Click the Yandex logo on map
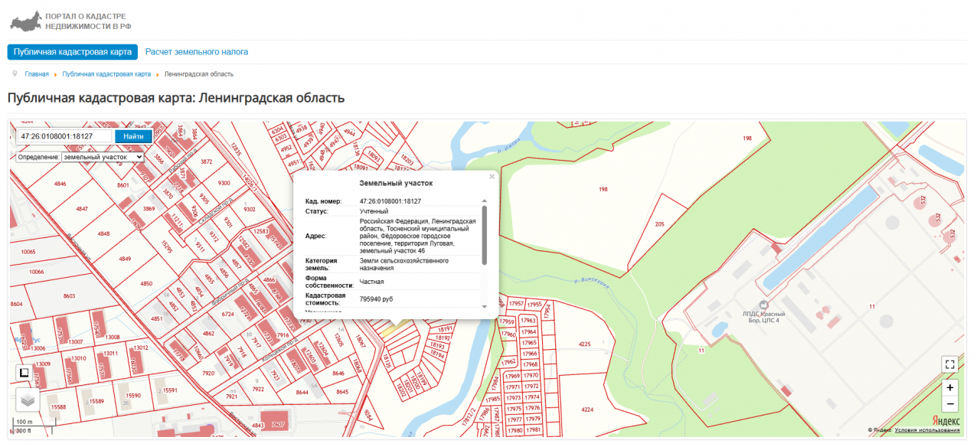 [946, 421]
